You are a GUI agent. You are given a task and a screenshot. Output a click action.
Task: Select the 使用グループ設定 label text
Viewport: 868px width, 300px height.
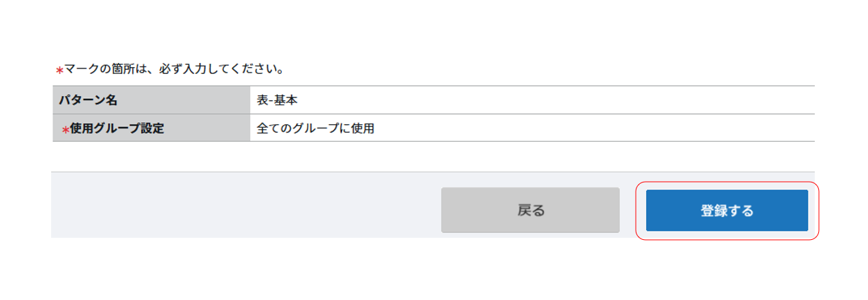point(117,129)
